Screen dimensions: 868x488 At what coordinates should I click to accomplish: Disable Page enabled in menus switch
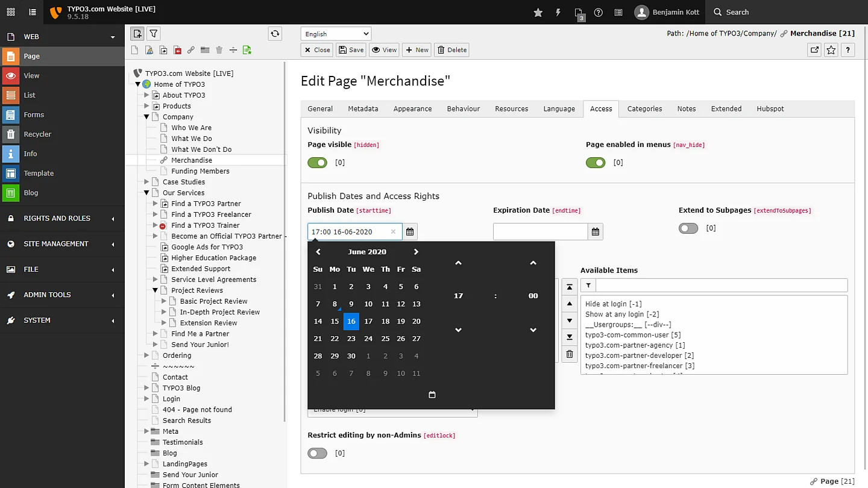pos(596,163)
